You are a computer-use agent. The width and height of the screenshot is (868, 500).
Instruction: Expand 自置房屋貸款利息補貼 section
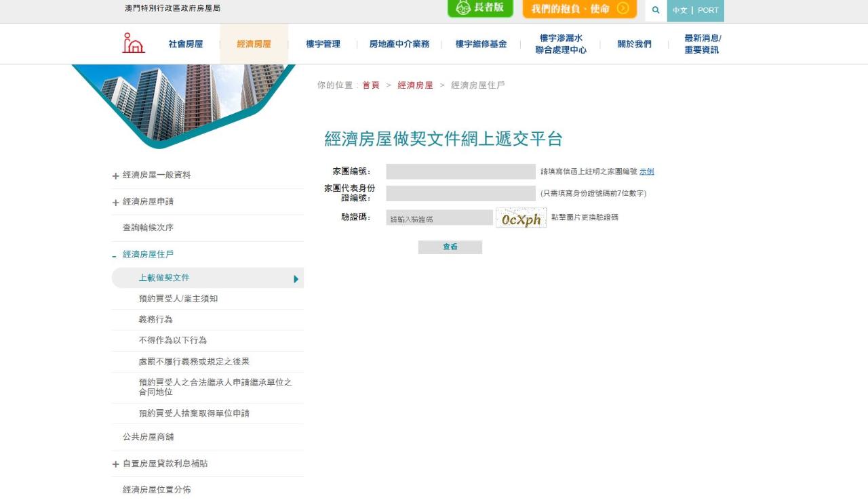tap(116, 465)
